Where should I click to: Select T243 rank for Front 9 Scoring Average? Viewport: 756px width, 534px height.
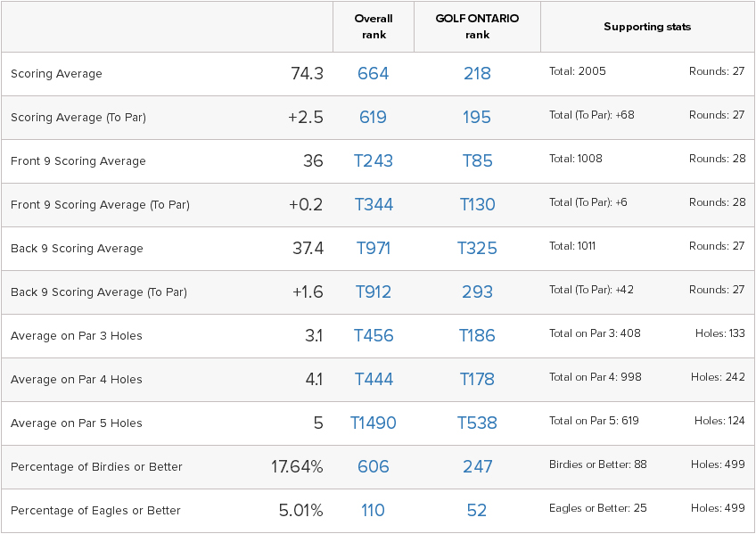374,161
